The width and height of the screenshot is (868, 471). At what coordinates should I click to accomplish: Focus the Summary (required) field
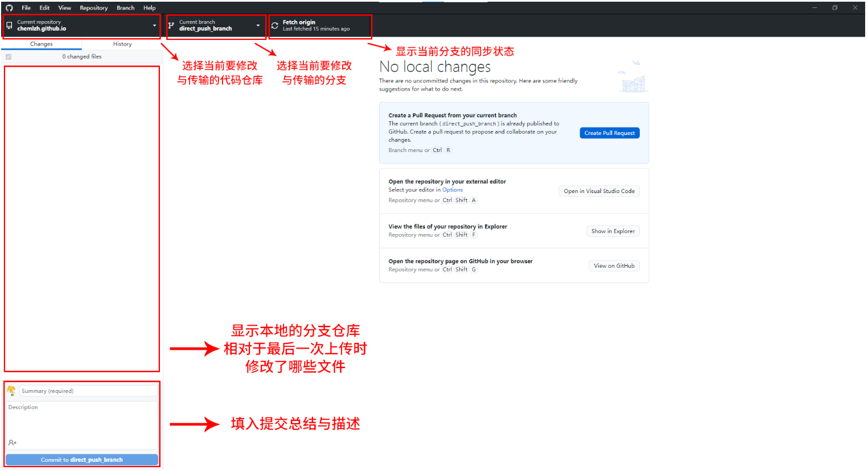[88, 391]
